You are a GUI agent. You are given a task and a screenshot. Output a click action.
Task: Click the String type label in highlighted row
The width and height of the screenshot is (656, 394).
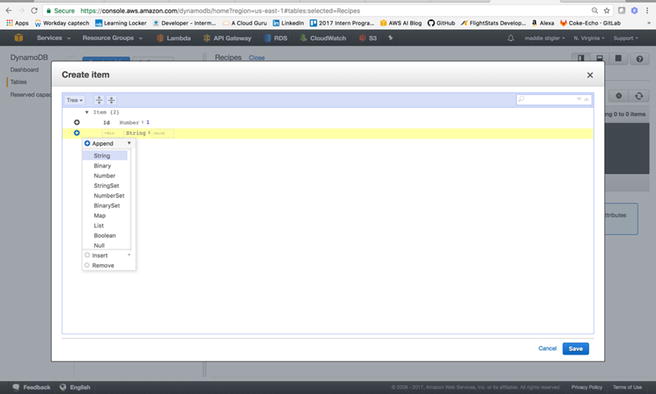[136, 133]
